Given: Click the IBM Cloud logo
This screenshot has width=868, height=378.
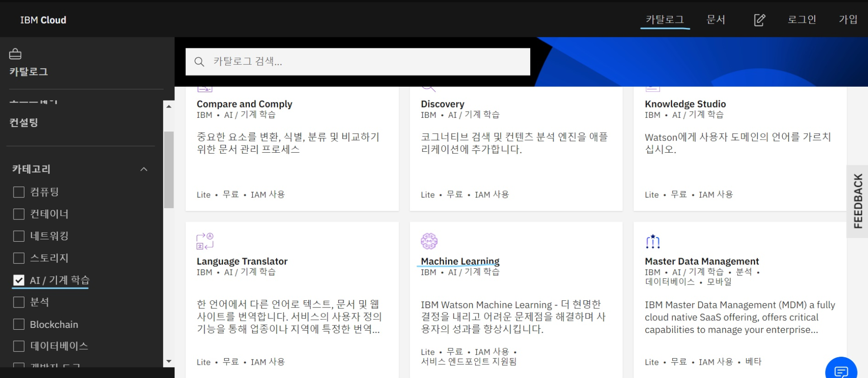Looking at the screenshot, I should (43, 20).
